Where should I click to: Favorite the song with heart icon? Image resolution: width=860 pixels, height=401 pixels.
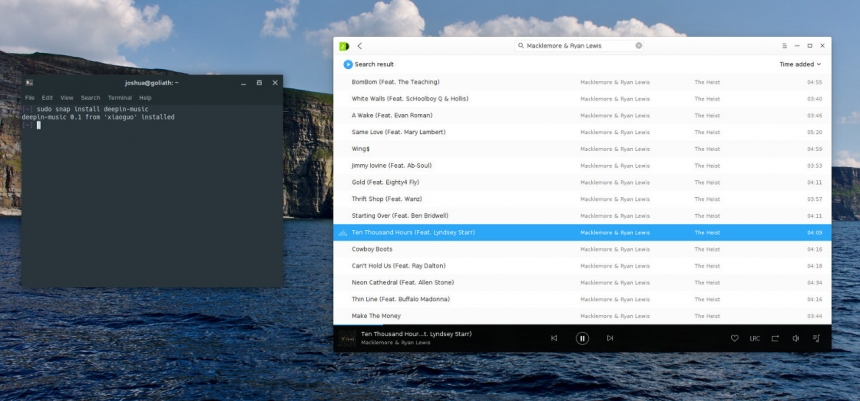[735, 338]
